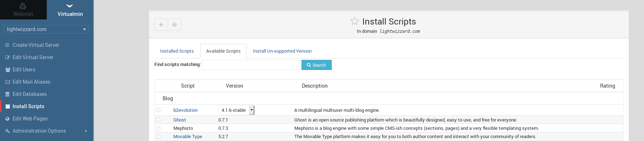644x141 pixels.
Task: Switch to the Webmin tab
Action: pyautogui.click(x=23, y=10)
